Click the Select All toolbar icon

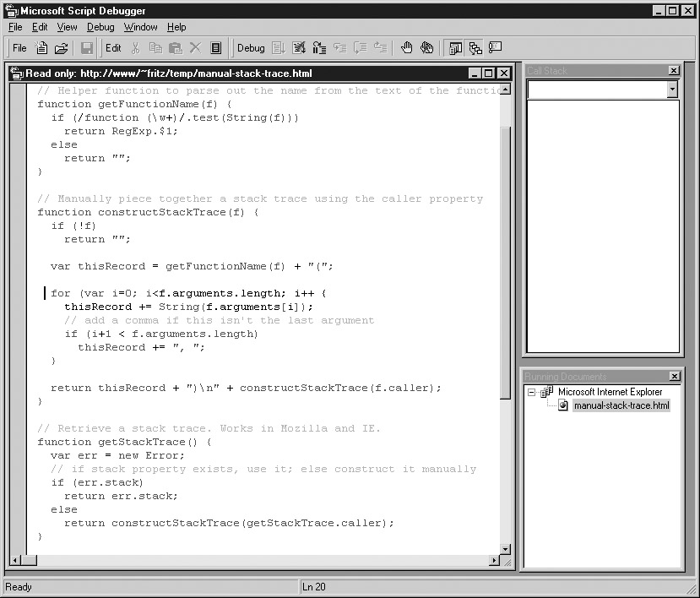tap(216, 48)
